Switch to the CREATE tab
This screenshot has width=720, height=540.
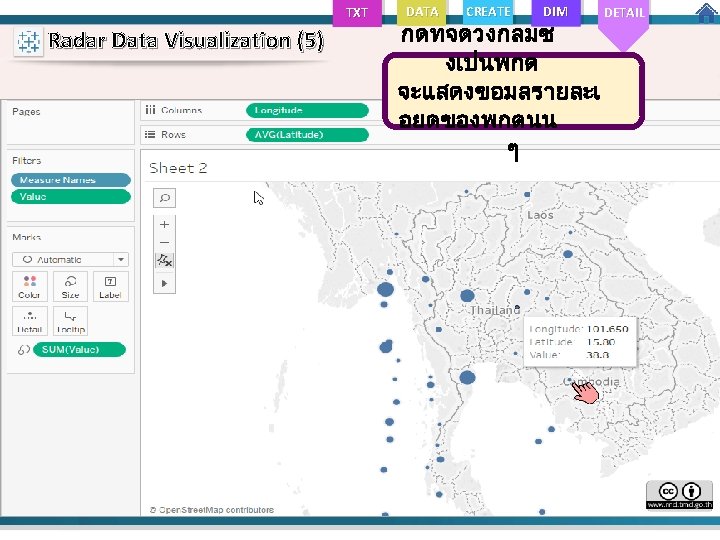point(488,12)
